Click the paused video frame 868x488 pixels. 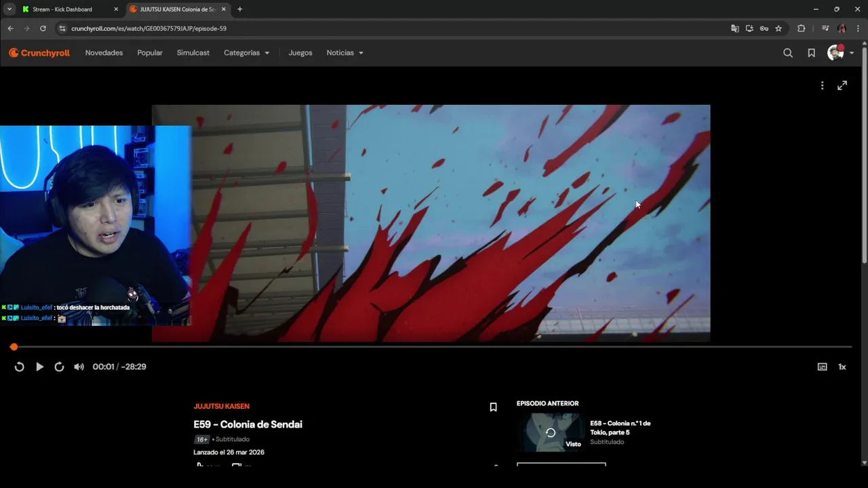pos(431,223)
